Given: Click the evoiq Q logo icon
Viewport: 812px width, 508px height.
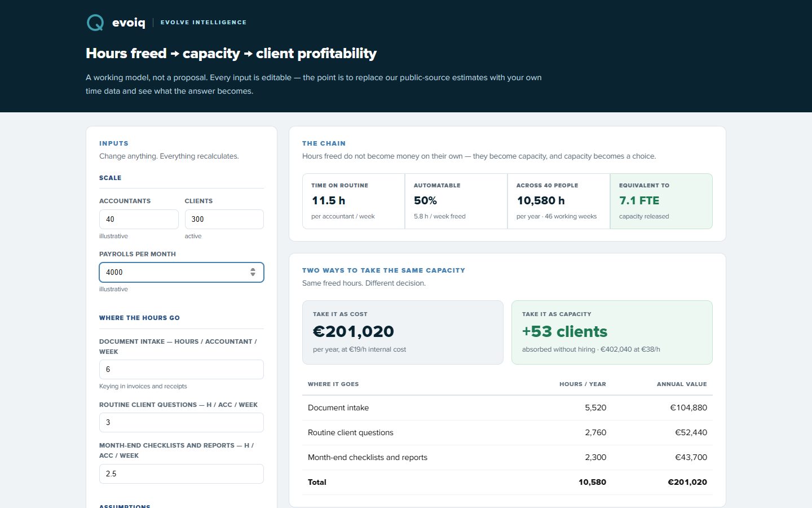Looking at the screenshot, I should (x=95, y=23).
